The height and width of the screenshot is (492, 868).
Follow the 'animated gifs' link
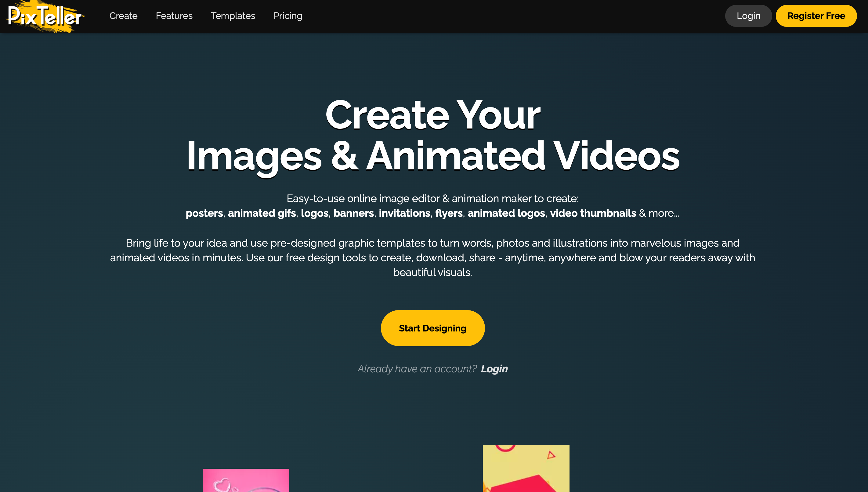pos(262,213)
